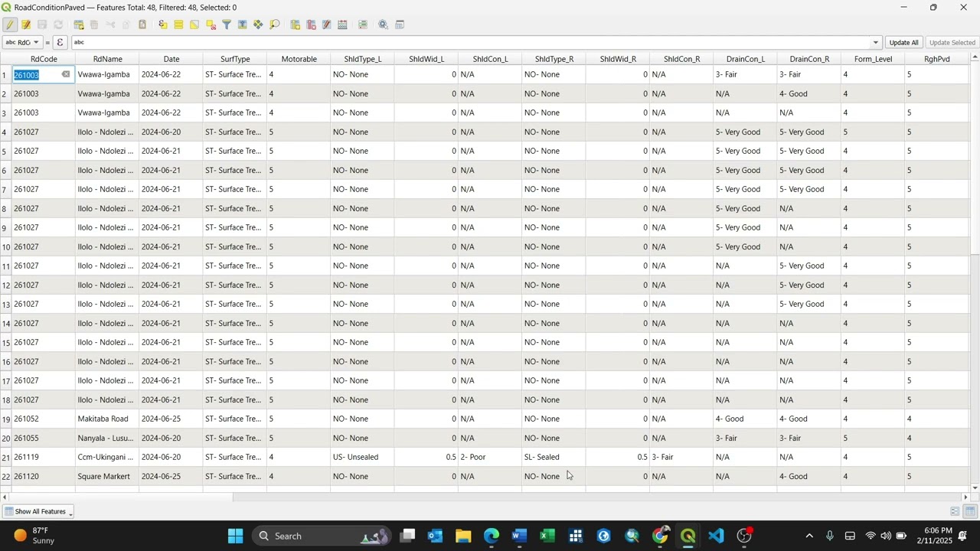Toggle editing mode pencil icon
Viewport: 980px width, 551px height.
[x=10, y=24]
